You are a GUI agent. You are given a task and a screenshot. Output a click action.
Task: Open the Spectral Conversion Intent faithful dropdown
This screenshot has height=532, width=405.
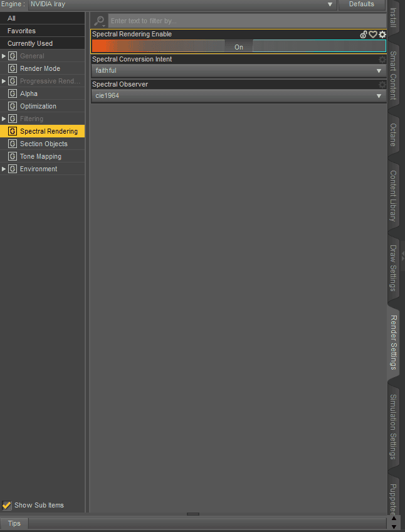[x=239, y=71]
